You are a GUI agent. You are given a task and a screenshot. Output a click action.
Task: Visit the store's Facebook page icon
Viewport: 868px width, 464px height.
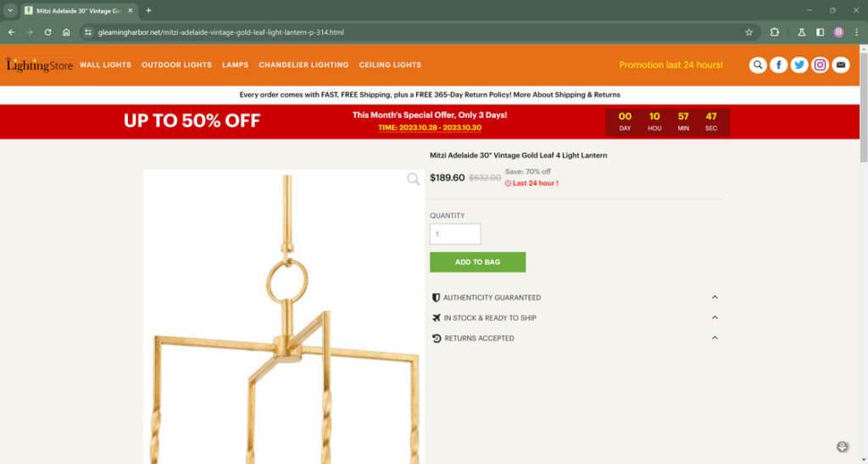click(x=778, y=64)
